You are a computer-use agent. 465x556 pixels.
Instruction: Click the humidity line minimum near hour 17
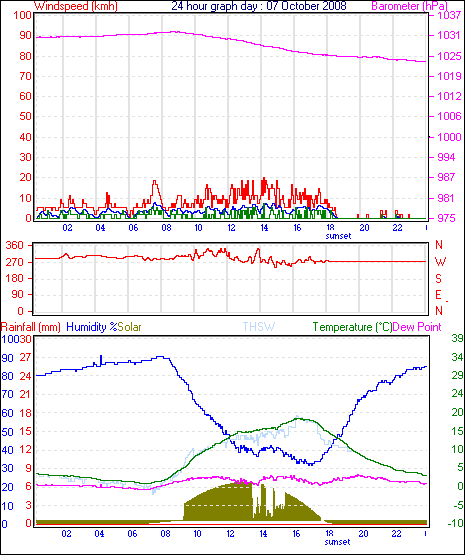pyautogui.click(x=311, y=463)
